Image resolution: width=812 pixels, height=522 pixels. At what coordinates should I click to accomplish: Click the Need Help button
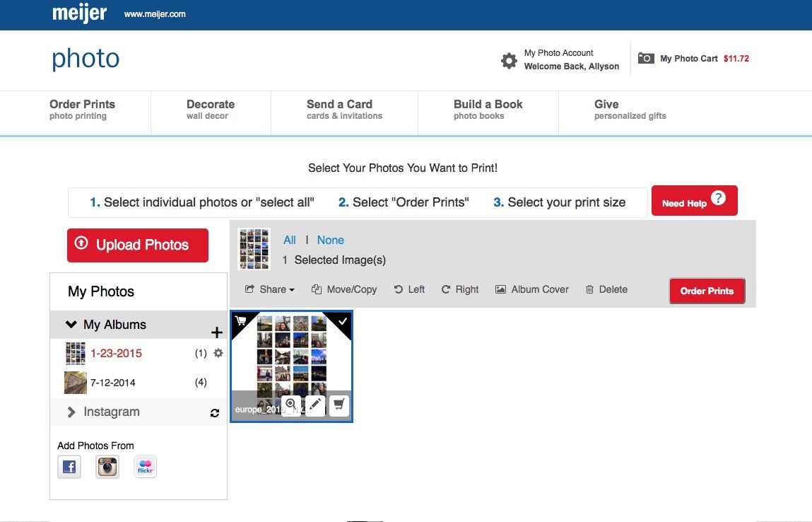(695, 201)
